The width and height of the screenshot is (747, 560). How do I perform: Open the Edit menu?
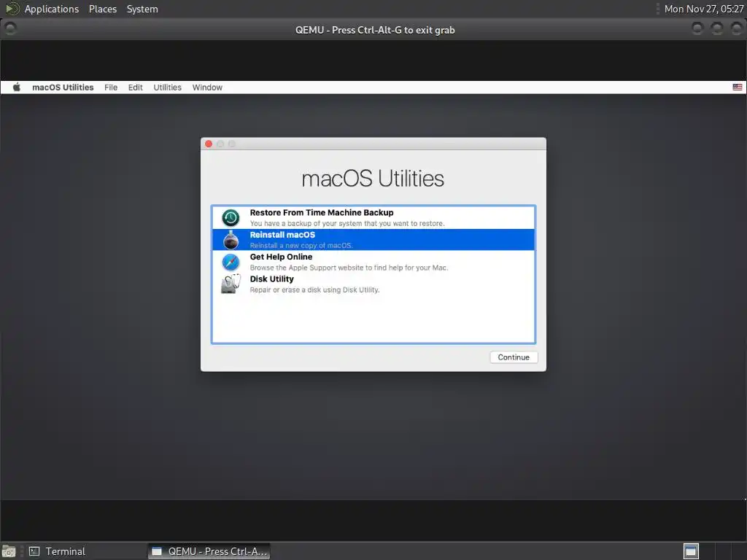135,87
